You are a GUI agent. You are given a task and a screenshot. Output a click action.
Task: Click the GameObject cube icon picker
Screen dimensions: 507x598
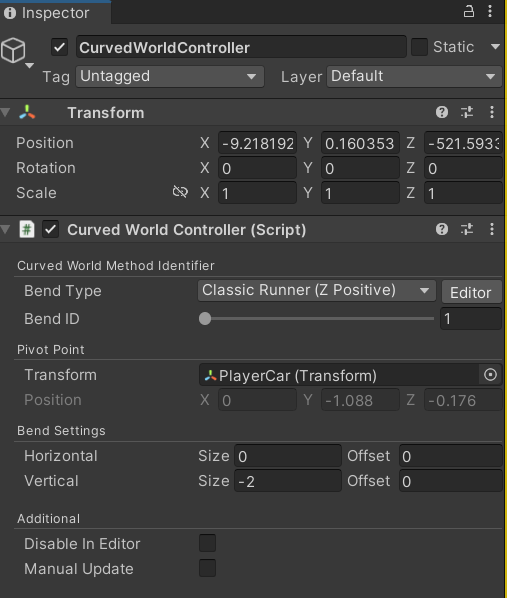pyautogui.click(x=13, y=50)
